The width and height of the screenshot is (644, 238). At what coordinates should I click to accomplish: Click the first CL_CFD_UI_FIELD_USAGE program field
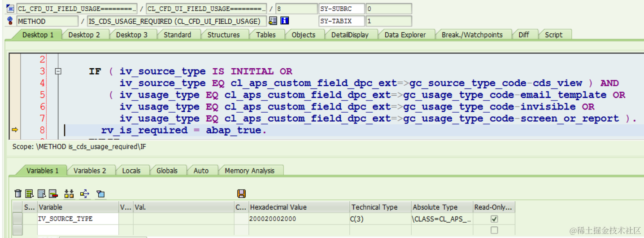click(77, 9)
